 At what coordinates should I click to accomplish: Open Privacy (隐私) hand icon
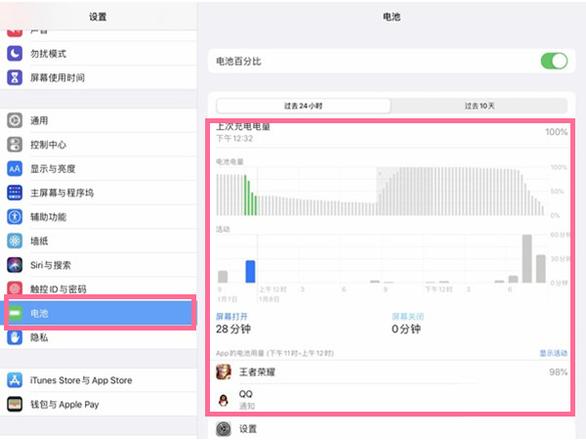15,337
